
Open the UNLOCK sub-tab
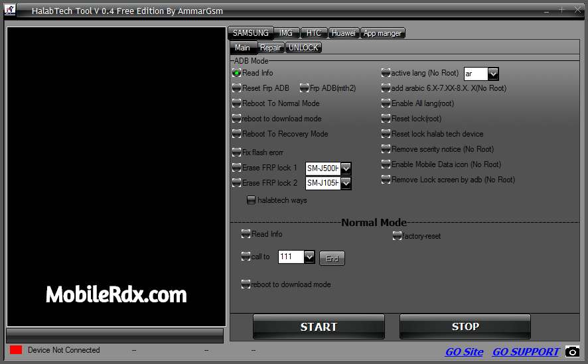pyautogui.click(x=303, y=48)
